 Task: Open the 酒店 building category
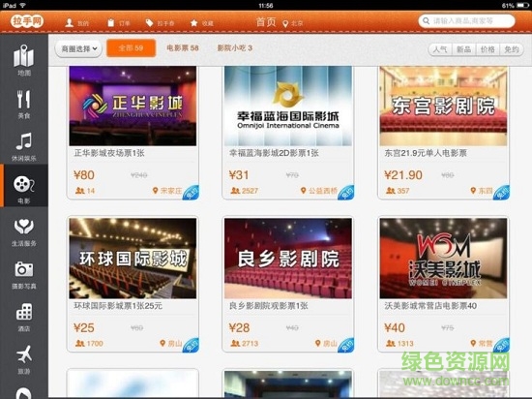click(24, 317)
